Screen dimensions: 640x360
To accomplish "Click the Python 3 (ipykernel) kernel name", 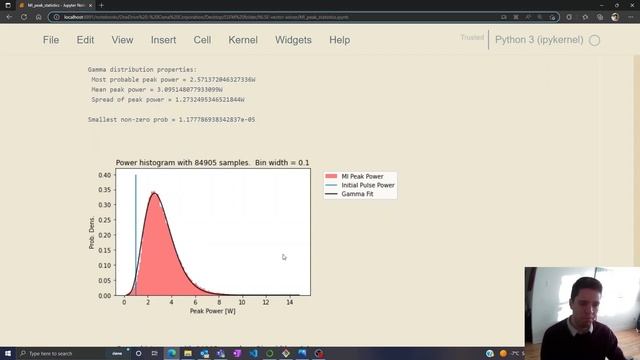I will point(539,40).
